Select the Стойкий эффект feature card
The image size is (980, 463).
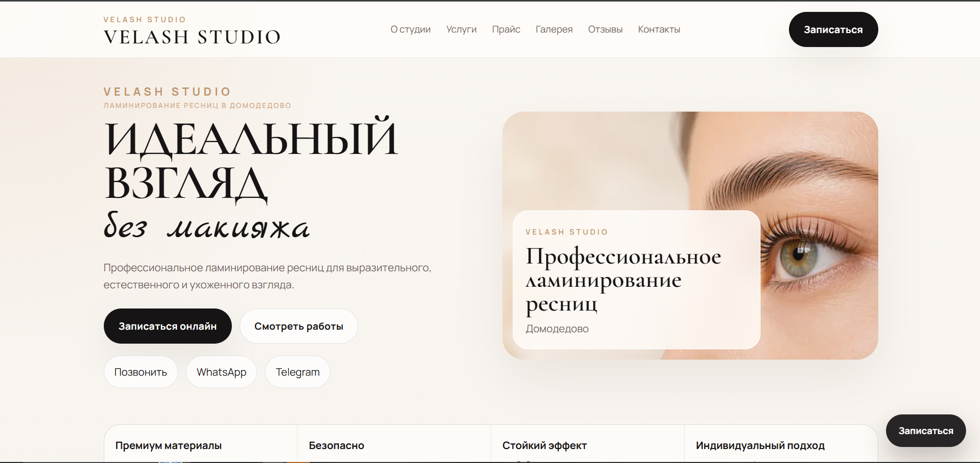tap(588, 444)
